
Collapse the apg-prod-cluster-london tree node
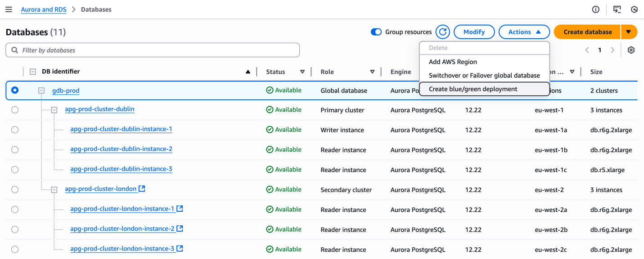coord(54,190)
